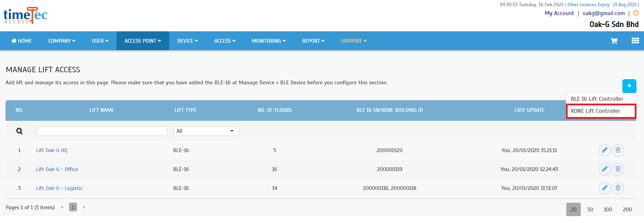The image size is (644, 223).
Task: Delete Lift Oak-G HQ with trash icon
Action: (618, 150)
